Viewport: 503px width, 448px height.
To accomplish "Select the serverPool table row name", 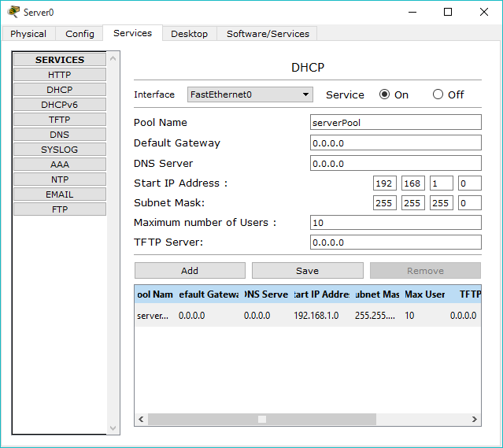I will [x=153, y=316].
